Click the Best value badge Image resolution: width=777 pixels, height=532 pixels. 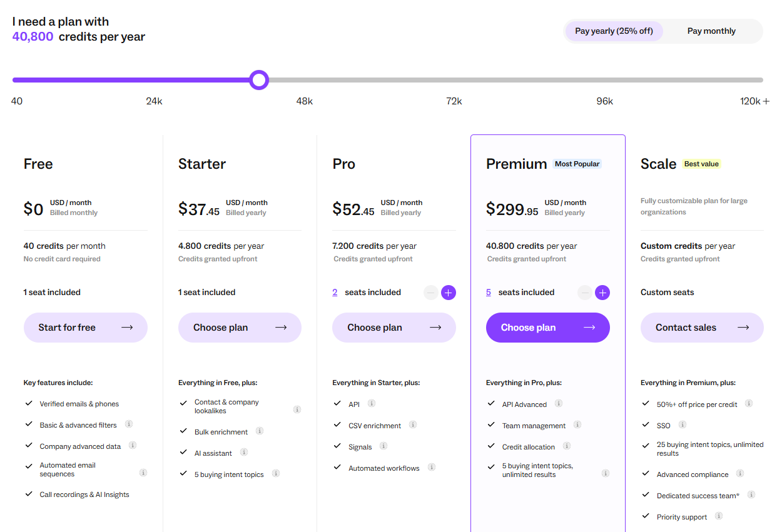pos(701,164)
